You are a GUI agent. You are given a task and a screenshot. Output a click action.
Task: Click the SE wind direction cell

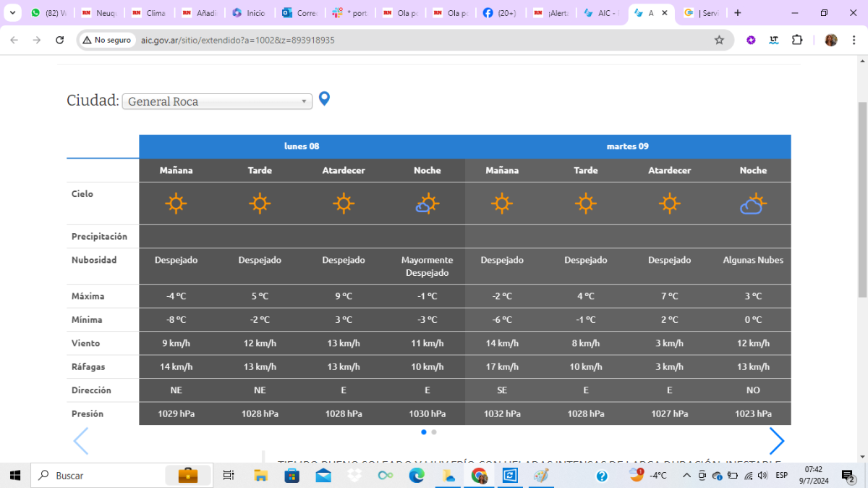[502, 390]
